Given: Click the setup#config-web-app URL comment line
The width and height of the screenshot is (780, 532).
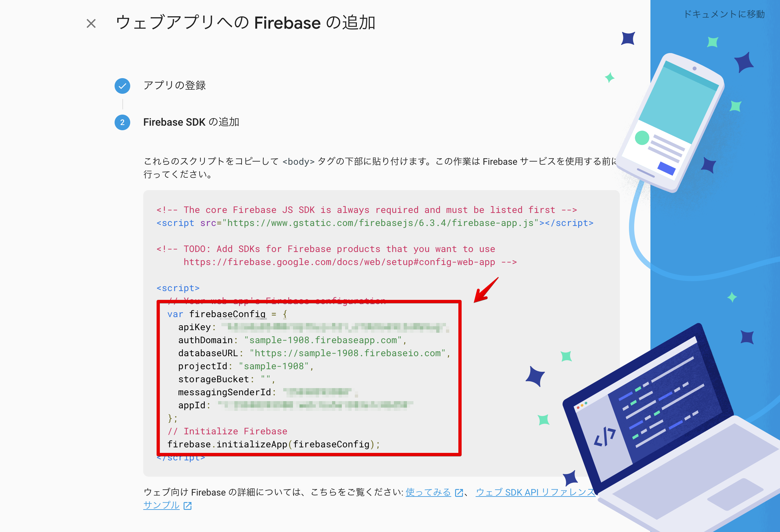Looking at the screenshot, I should [350, 262].
